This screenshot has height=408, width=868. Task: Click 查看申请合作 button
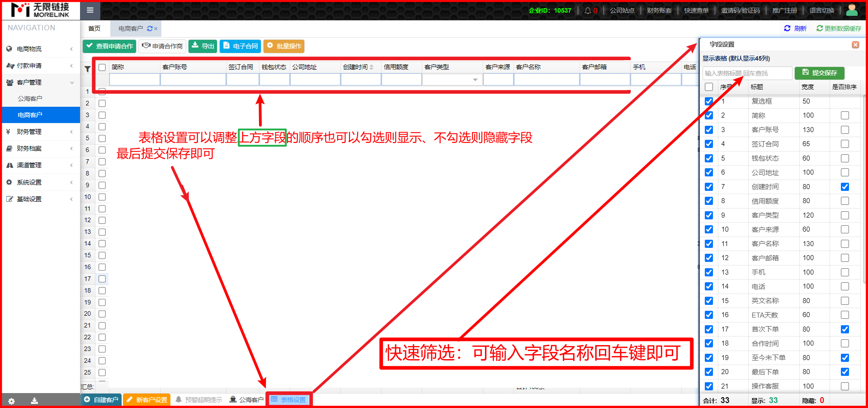pos(109,46)
